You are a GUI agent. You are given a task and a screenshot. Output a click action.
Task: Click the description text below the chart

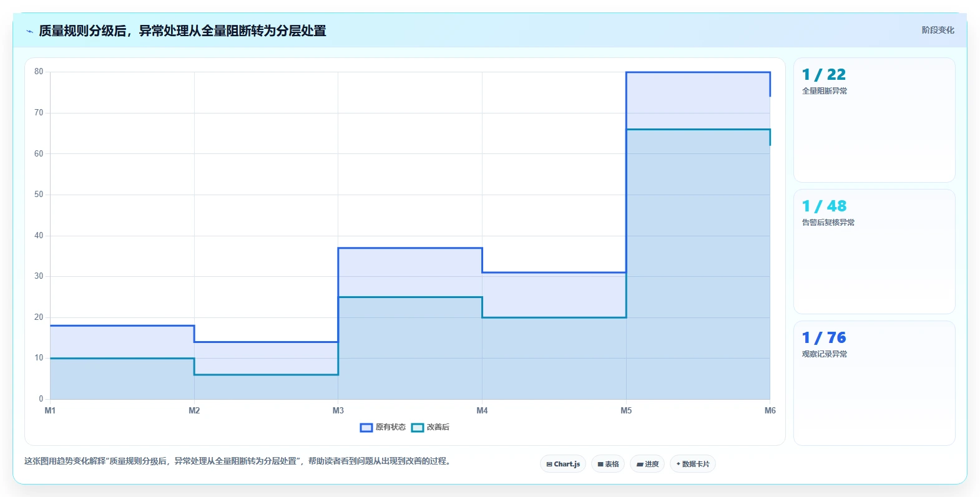coord(237,461)
